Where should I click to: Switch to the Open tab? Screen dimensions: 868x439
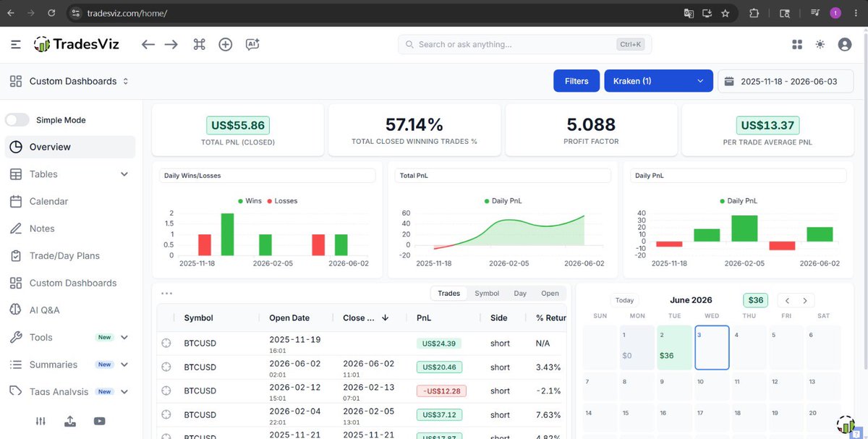550,293
